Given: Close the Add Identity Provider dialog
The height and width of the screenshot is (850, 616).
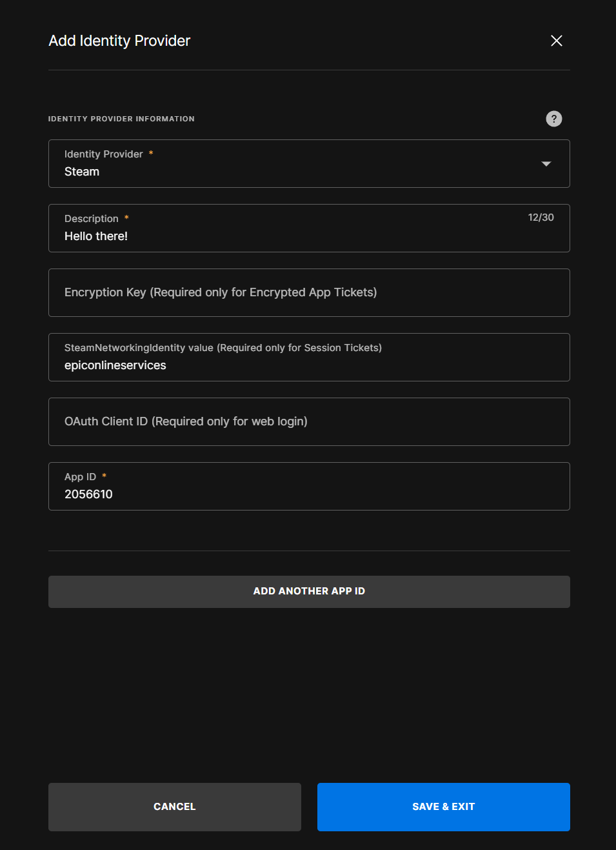Looking at the screenshot, I should [x=557, y=41].
